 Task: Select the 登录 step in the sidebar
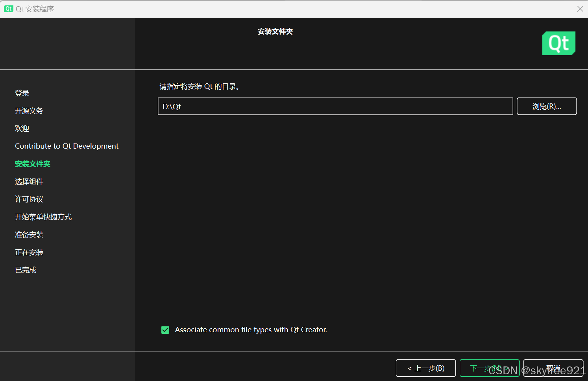(x=22, y=93)
